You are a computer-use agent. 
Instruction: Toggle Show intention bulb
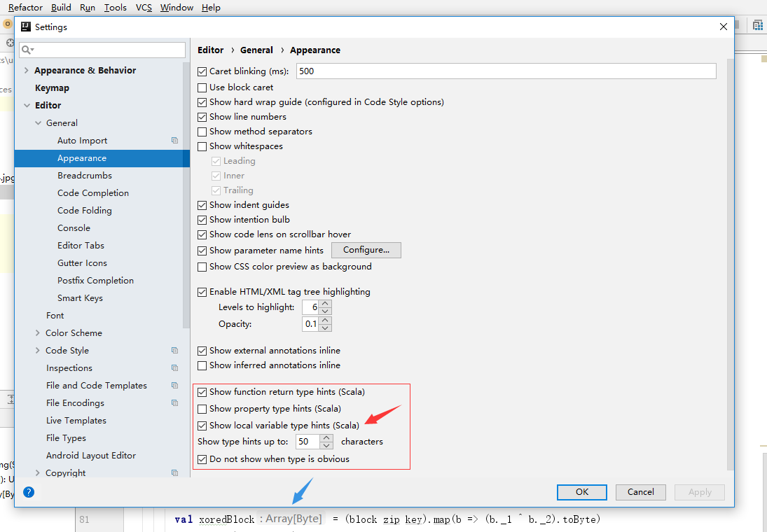[202, 220]
